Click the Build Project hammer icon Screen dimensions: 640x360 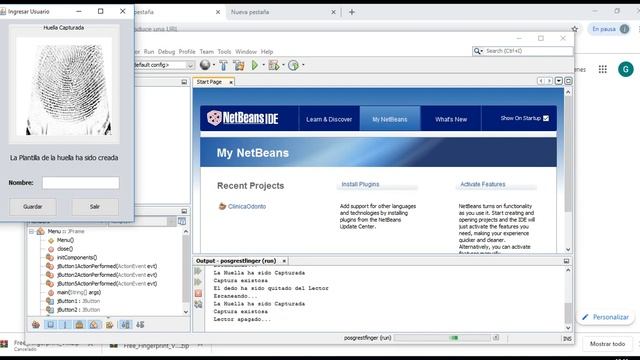[x=223, y=65]
